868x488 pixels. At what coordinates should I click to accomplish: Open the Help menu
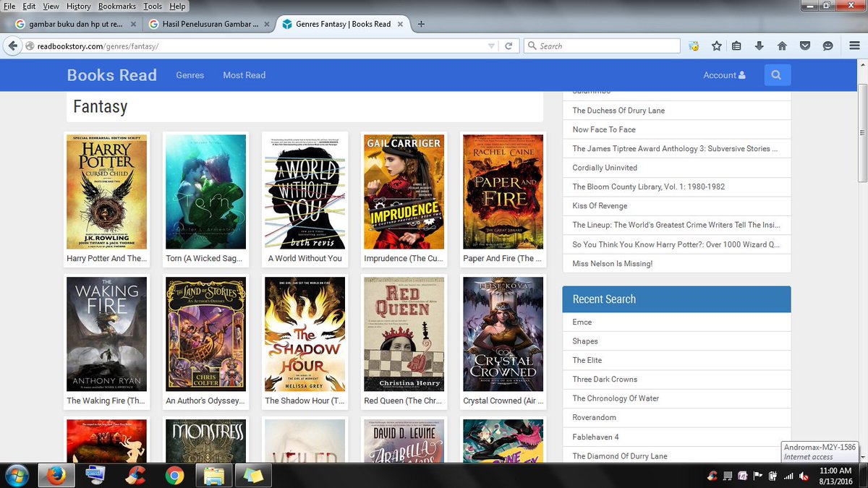click(177, 6)
